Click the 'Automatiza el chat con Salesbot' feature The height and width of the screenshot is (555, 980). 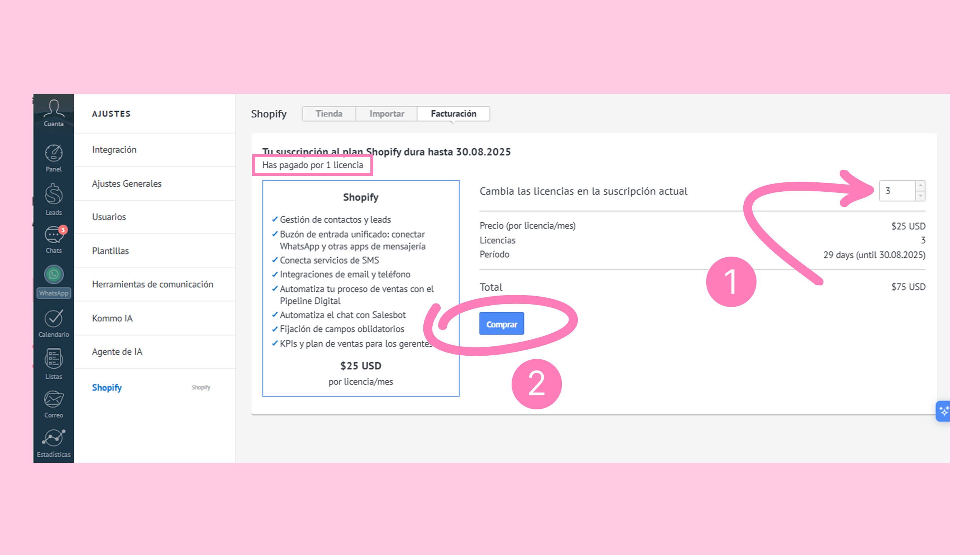(x=343, y=315)
